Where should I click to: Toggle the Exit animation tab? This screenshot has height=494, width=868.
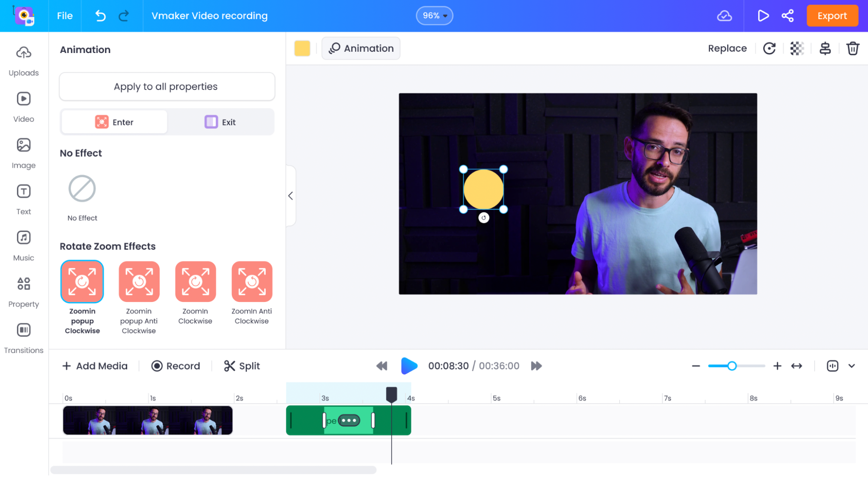(220, 123)
